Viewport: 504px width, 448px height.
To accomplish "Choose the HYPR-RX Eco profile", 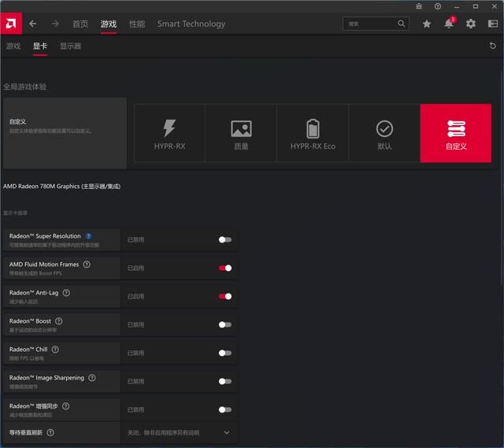I will (312, 133).
